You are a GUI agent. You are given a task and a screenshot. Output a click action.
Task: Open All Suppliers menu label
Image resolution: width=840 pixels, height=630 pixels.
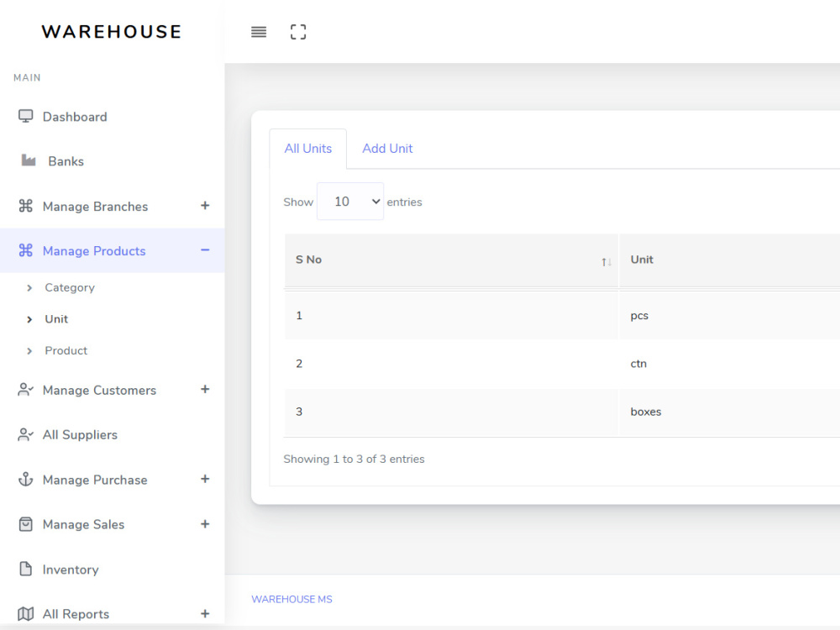click(81, 434)
